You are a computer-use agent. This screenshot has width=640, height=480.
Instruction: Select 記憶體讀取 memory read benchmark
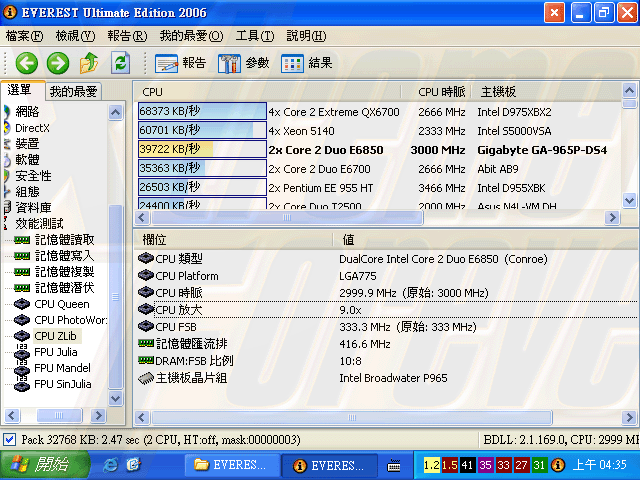64,240
